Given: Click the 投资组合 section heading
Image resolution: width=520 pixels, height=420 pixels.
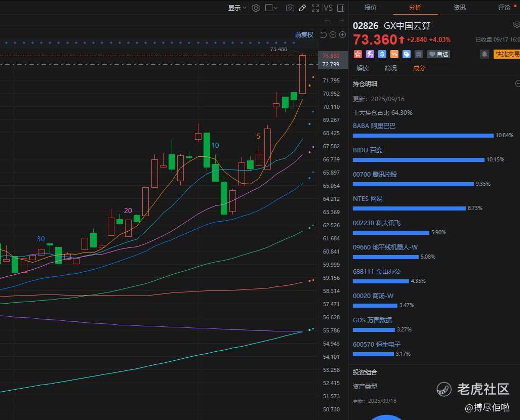Looking at the screenshot, I should click(365, 372).
